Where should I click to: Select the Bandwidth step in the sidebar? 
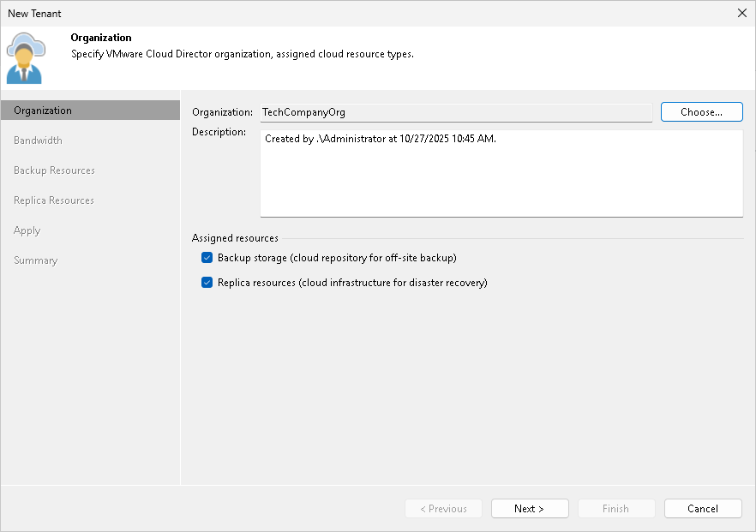tap(39, 140)
